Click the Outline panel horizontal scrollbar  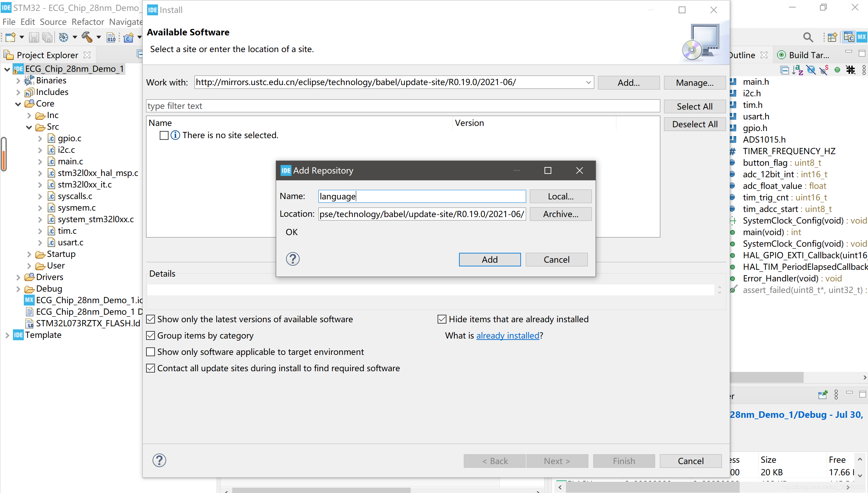pos(766,377)
